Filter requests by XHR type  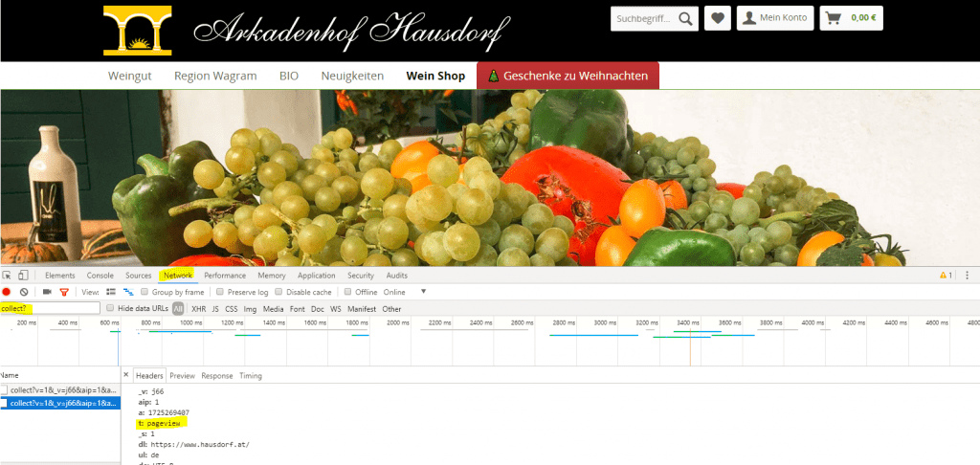coord(198,309)
